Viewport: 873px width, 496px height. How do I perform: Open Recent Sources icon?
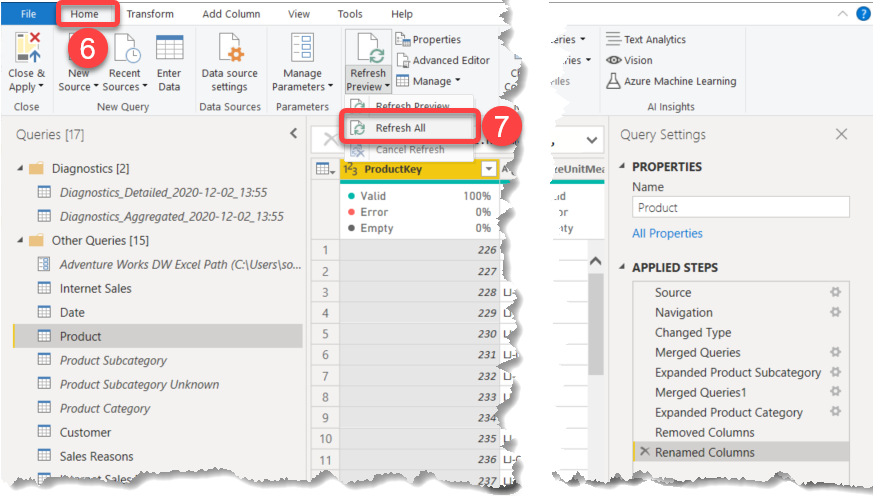click(x=127, y=48)
